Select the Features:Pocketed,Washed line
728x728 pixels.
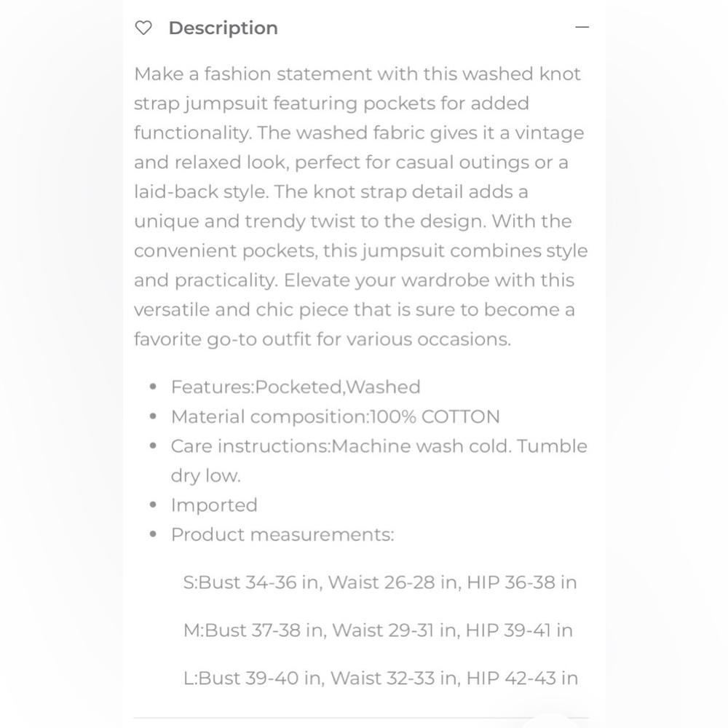(x=296, y=387)
